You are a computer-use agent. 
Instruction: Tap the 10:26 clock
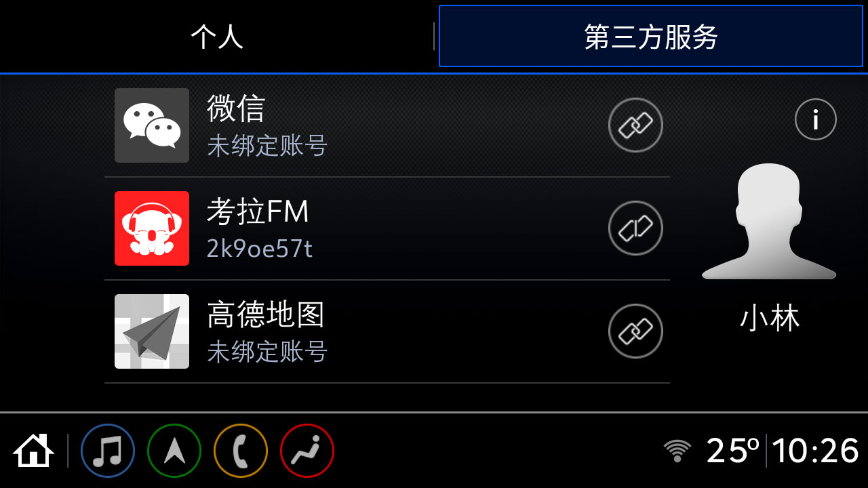click(816, 451)
